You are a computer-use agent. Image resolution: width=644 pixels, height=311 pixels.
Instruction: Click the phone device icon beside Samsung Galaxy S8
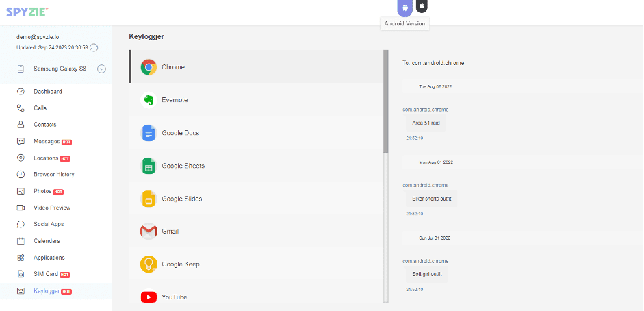[x=21, y=69]
